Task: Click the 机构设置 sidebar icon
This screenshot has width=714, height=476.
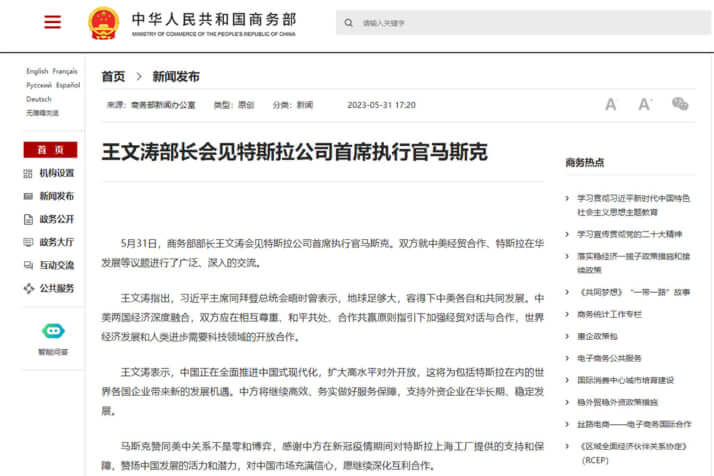Action: point(28,173)
